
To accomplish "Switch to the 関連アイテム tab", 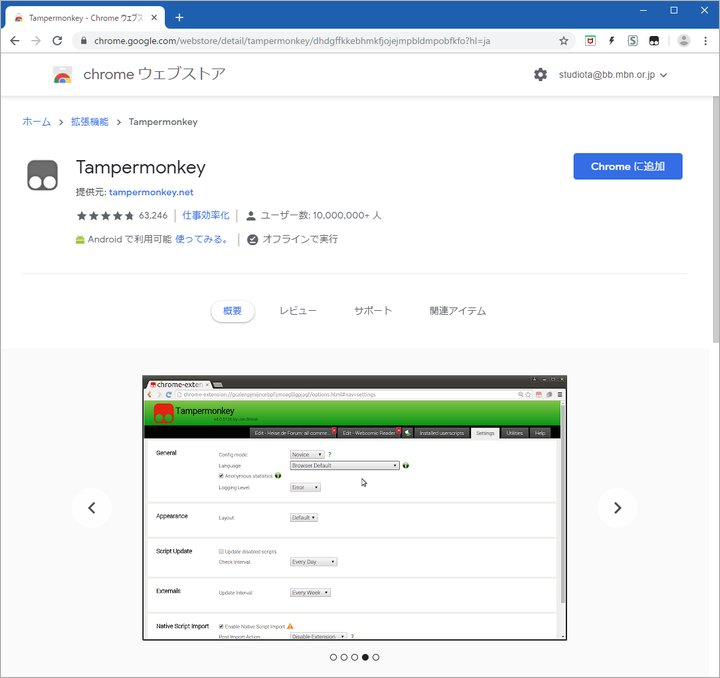I will [458, 311].
